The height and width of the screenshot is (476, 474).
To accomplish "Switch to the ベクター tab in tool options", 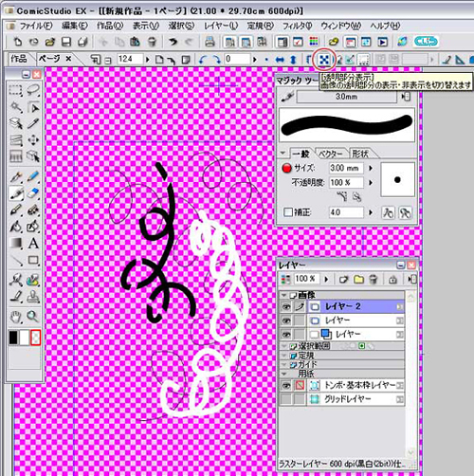I will point(331,154).
